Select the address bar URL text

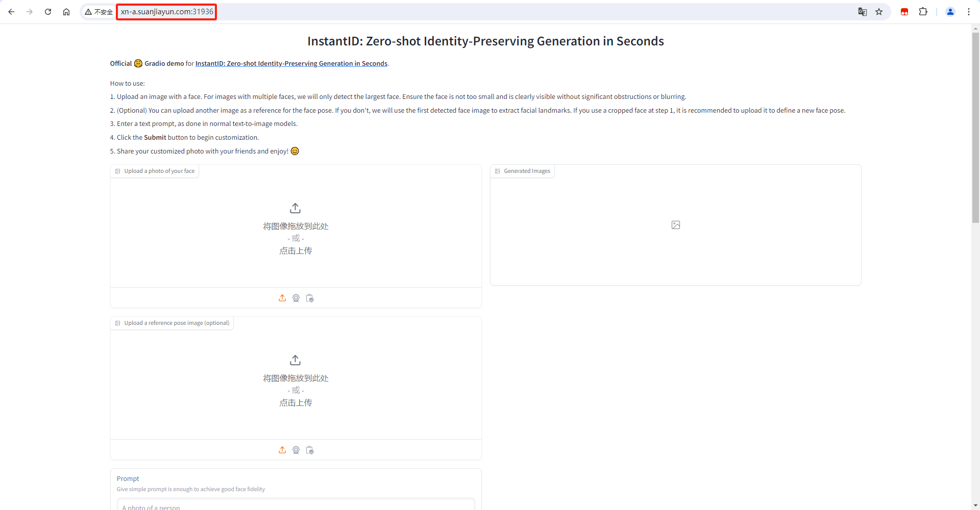(167, 12)
